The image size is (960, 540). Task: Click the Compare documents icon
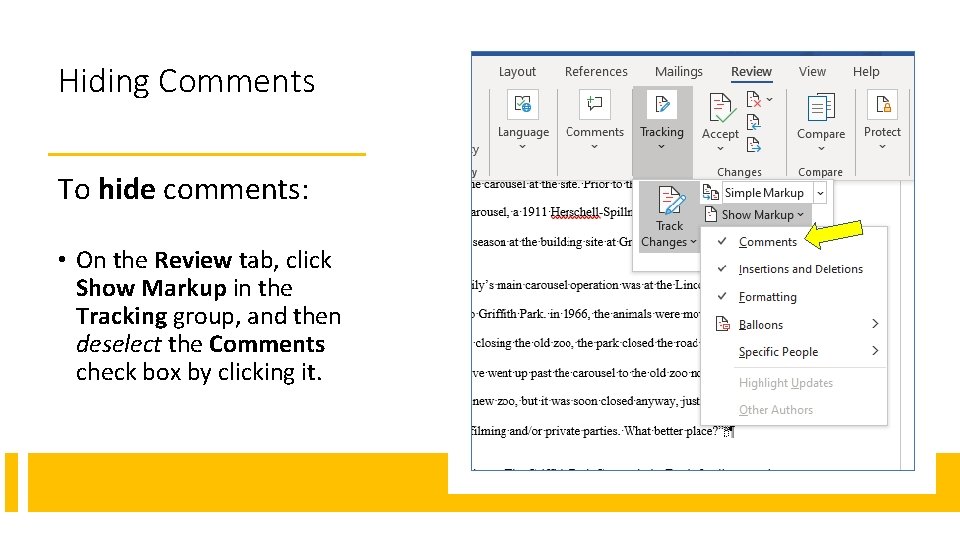[821, 107]
